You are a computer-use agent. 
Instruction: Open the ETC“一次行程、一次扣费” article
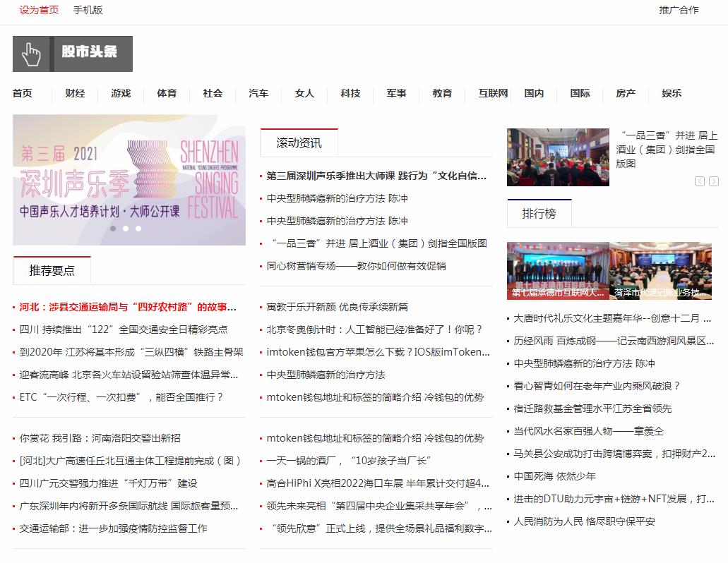pyautogui.click(x=121, y=397)
